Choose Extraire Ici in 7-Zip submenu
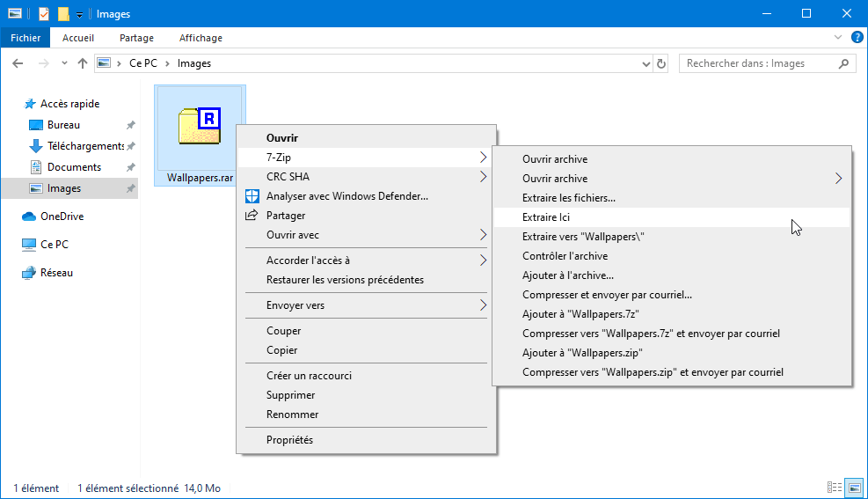This screenshot has height=499, width=868. pos(672,217)
